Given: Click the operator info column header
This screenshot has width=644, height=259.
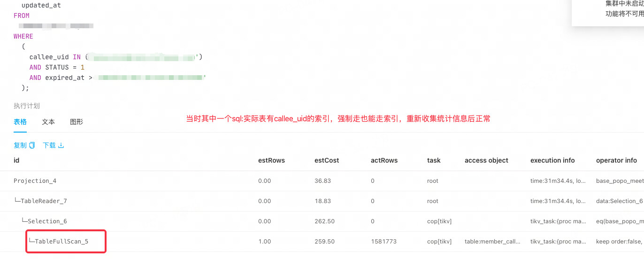Looking at the screenshot, I should tap(616, 160).
